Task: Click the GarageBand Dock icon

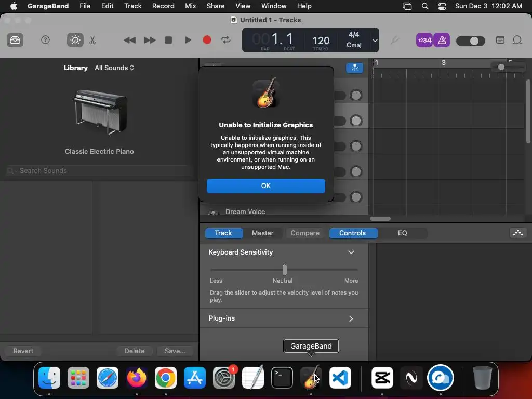Action: click(311, 378)
